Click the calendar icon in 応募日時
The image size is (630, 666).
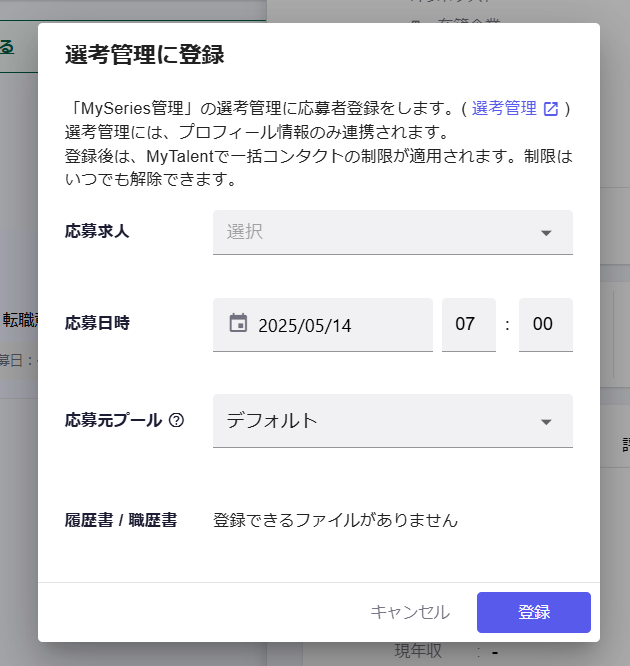[238, 324]
